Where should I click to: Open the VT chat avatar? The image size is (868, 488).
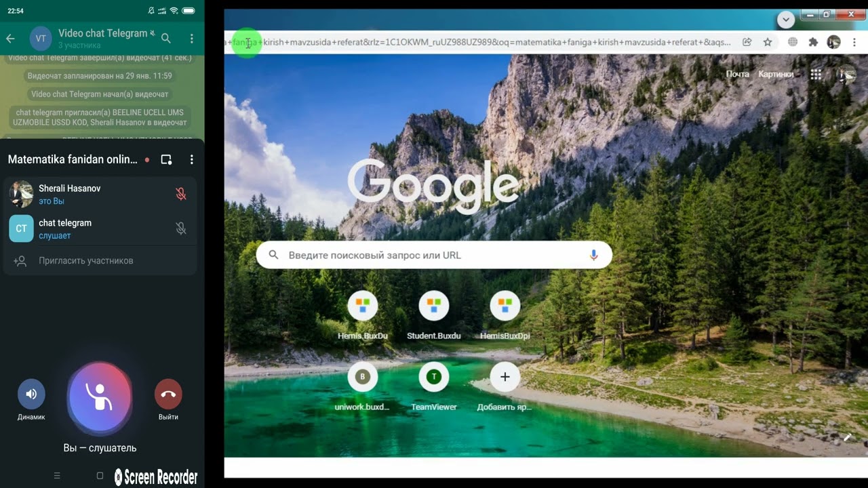coord(41,39)
